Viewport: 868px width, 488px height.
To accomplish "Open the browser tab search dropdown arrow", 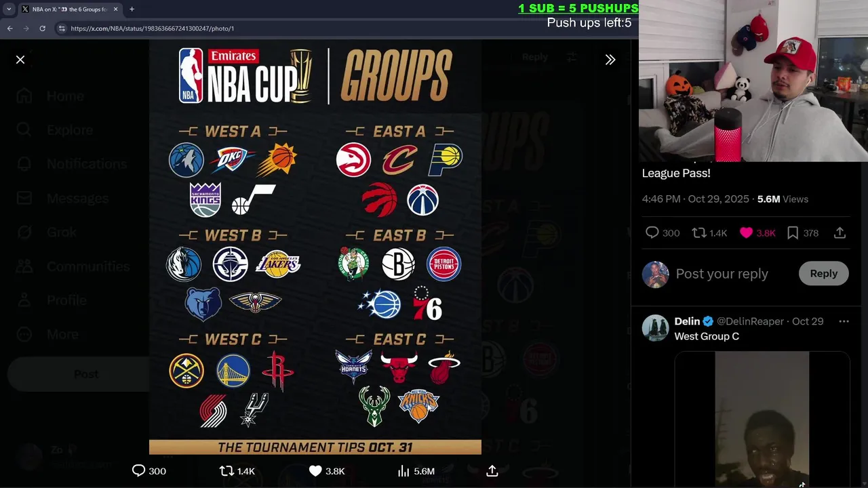I will 9,9.
